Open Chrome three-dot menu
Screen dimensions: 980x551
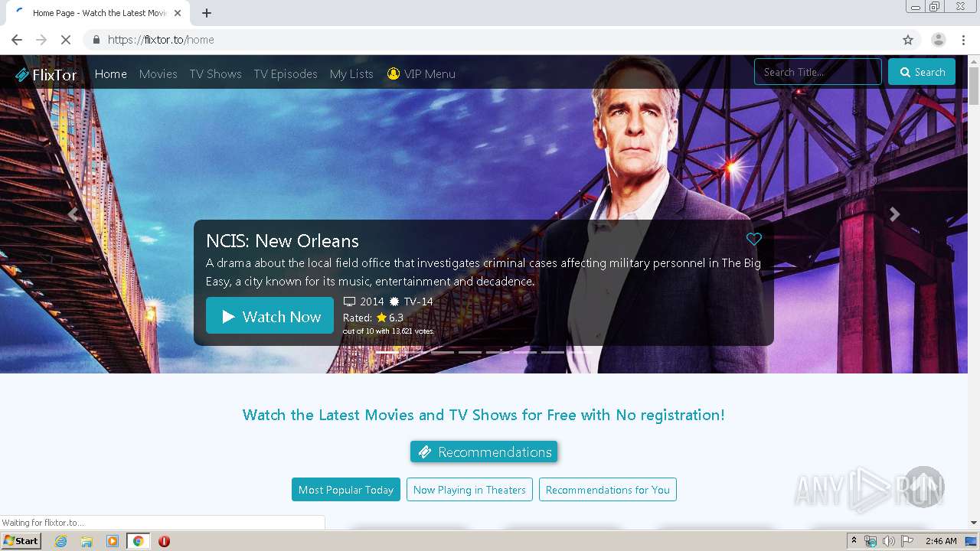coord(963,40)
